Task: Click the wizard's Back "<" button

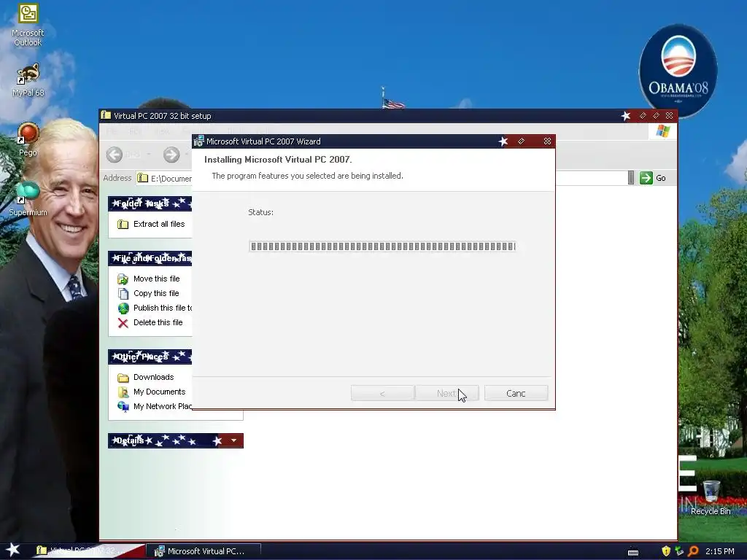Action: (382, 393)
